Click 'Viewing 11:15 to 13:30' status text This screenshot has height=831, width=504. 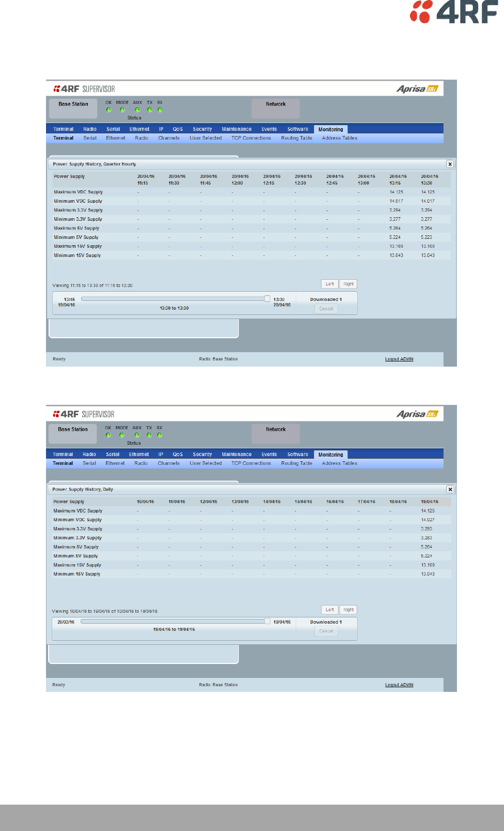click(93, 285)
